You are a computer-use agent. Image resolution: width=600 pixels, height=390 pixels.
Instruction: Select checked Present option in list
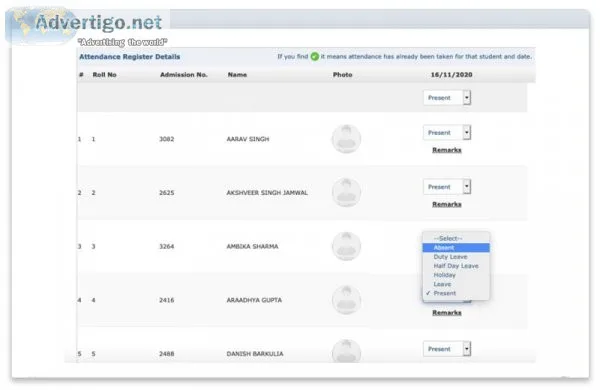pyautogui.click(x=456, y=293)
